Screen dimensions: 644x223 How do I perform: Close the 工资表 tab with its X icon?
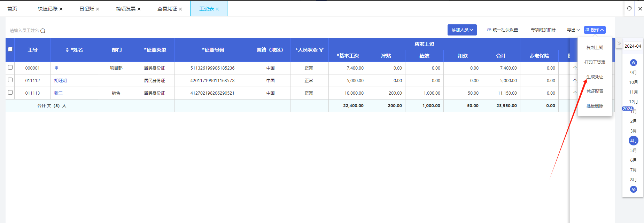coord(217,9)
